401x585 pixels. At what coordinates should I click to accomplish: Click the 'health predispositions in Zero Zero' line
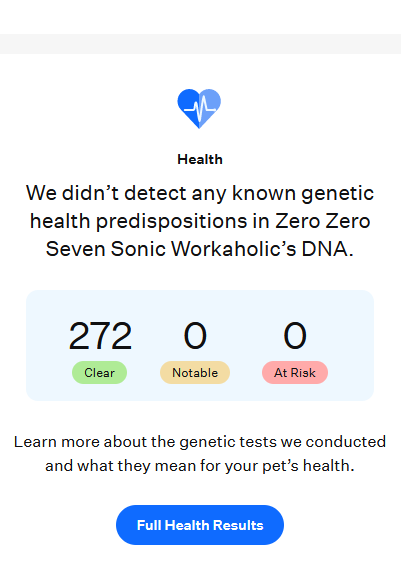coord(200,222)
